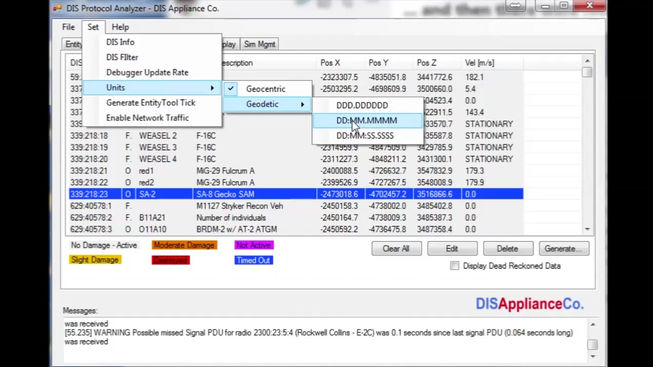Select the SA-8 Gecko SAM row
This screenshot has height=367, width=653.
296,194
